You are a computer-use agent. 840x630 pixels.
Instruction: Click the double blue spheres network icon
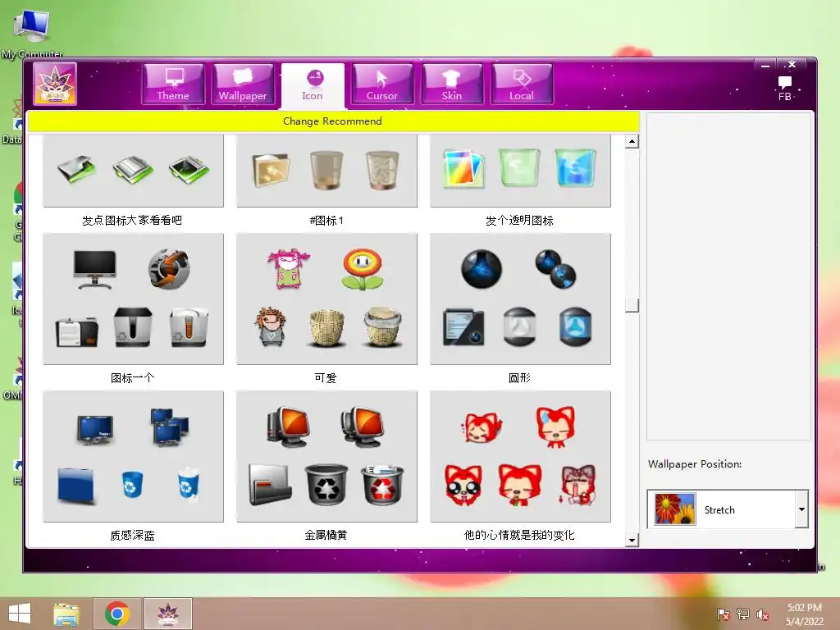[x=555, y=269]
